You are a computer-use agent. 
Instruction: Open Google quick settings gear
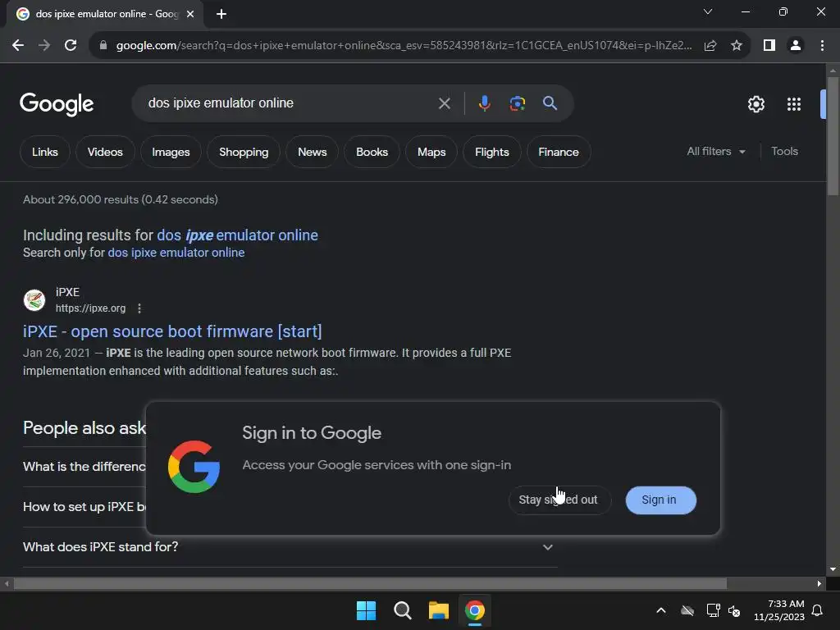point(756,104)
